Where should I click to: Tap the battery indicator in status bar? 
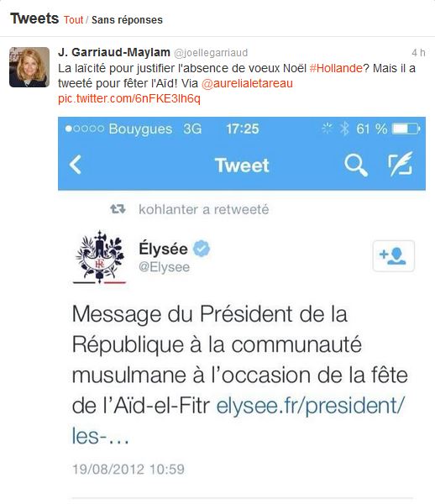pyautogui.click(x=406, y=129)
